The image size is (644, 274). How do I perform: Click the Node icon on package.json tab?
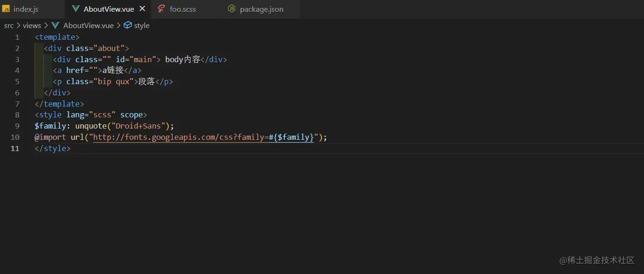tap(232, 9)
